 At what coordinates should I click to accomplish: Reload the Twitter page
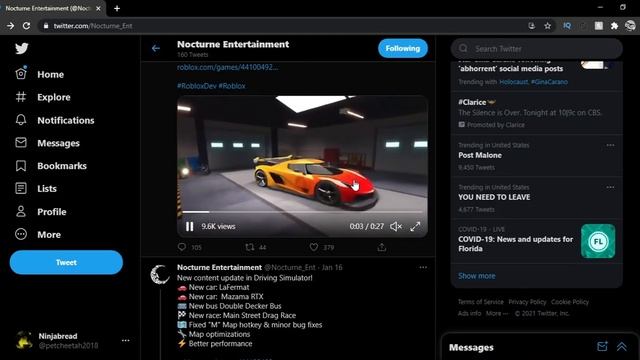point(27,26)
